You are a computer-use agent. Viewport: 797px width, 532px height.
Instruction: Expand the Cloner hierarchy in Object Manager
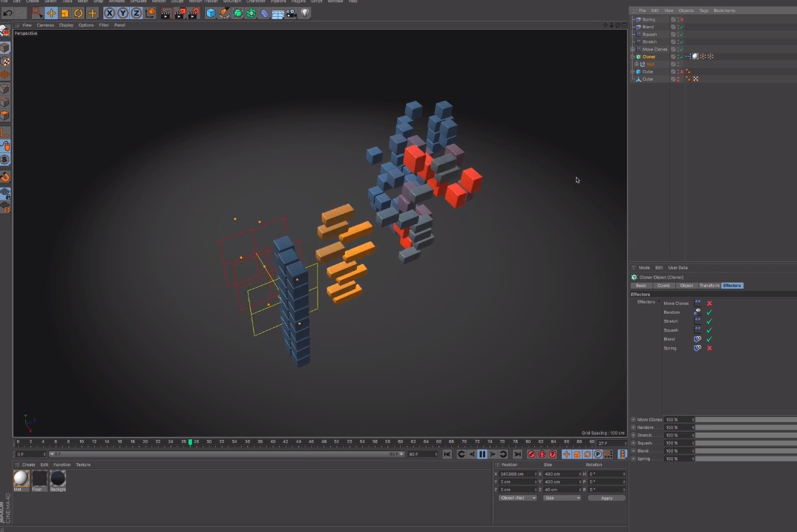point(632,56)
